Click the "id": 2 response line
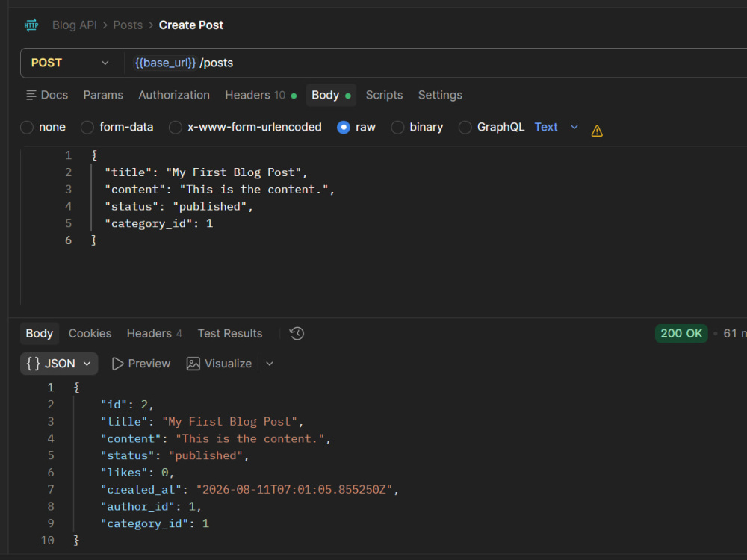This screenshot has width=747, height=560. (127, 405)
